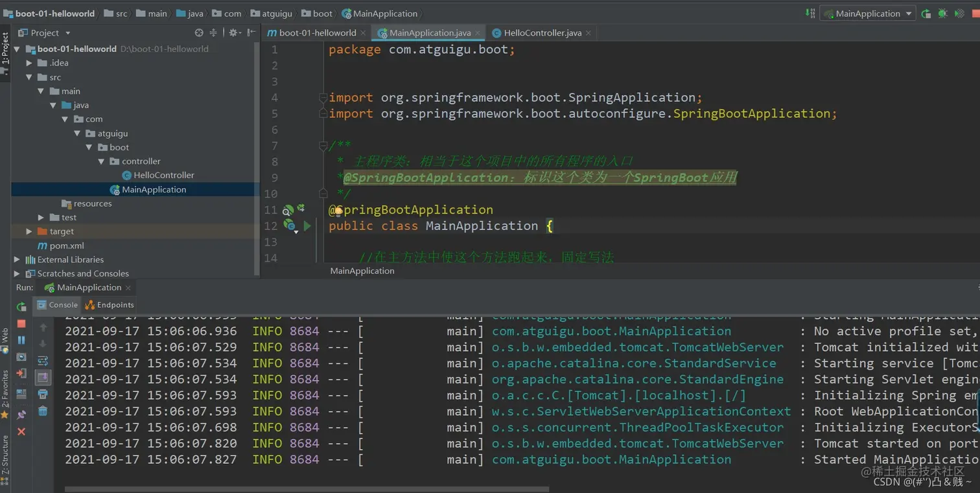
Task: Click Spring class gutter icon on line 12
Action: (x=290, y=226)
